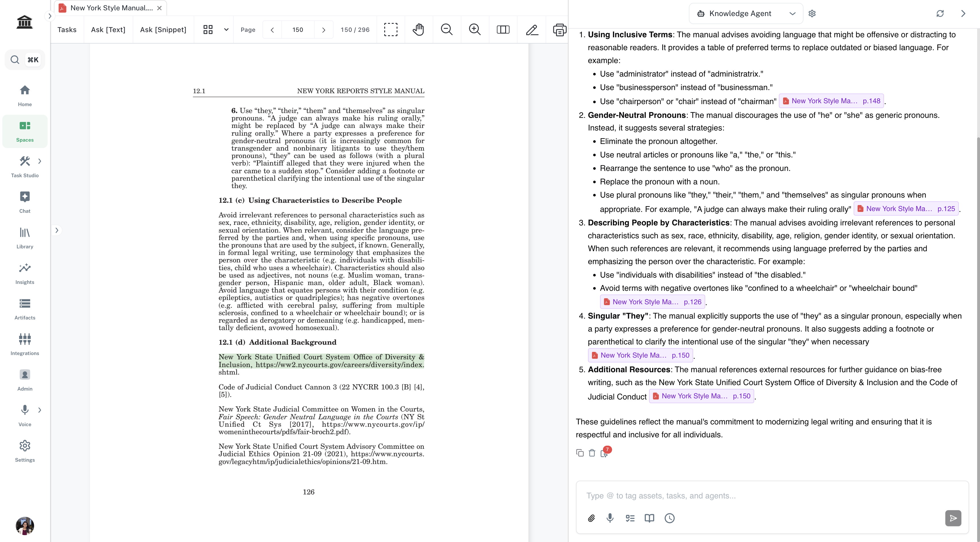The image size is (980, 542).
Task: Open Library in the sidebar
Action: coord(25,237)
